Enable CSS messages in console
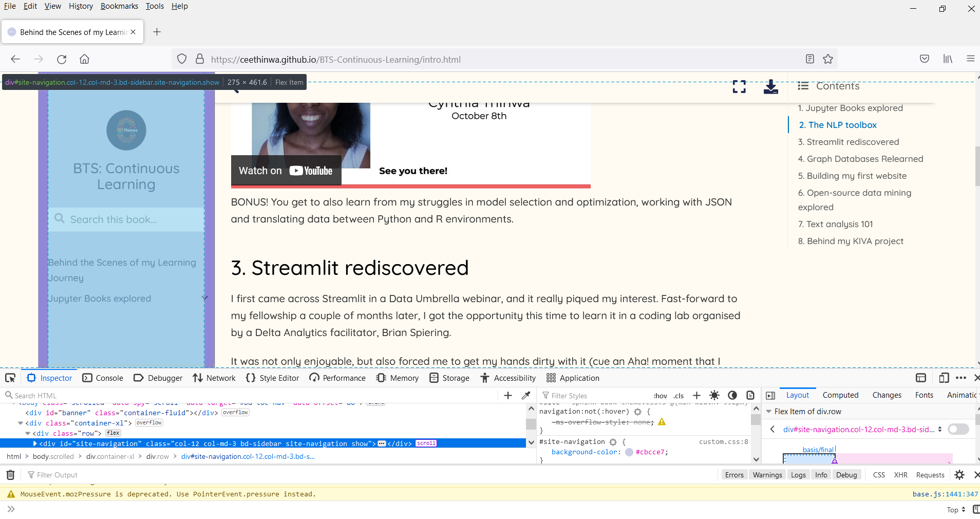 879,475
